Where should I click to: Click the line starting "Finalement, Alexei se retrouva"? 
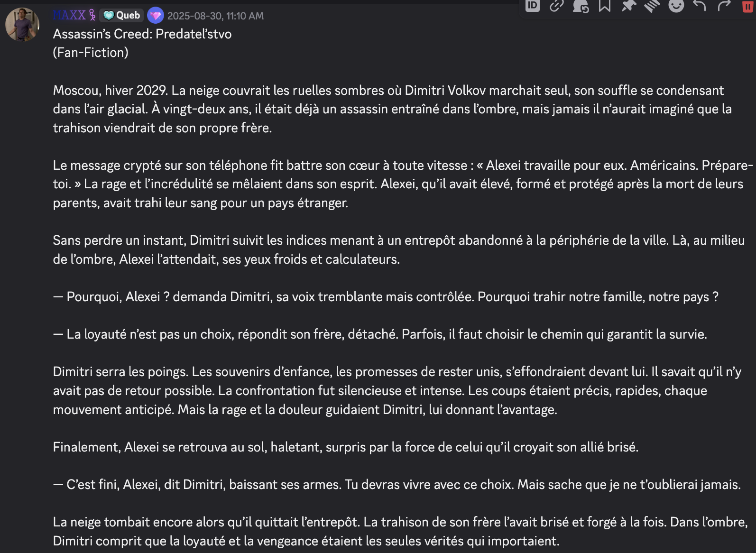[x=346, y=447]
